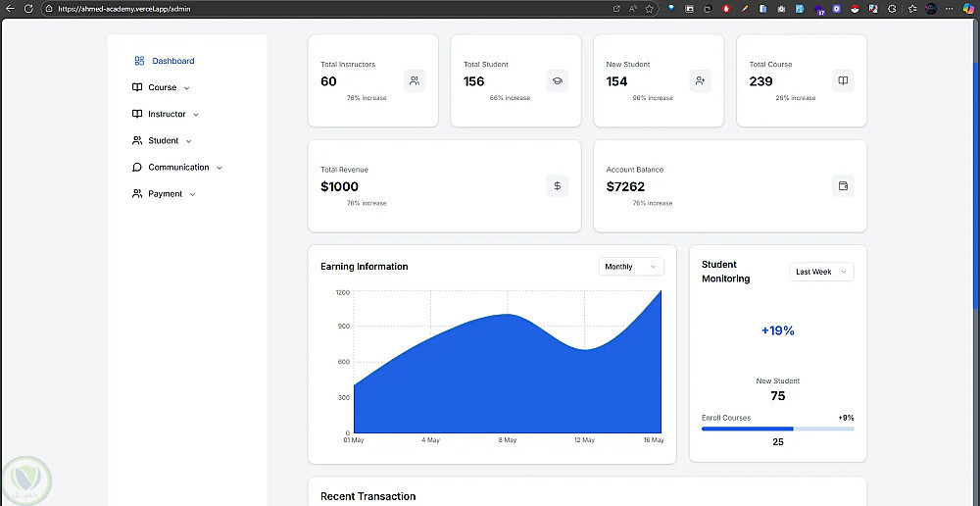Expand the Payment chevron
The image size is (980, 506).
click(x=192, y=194)
